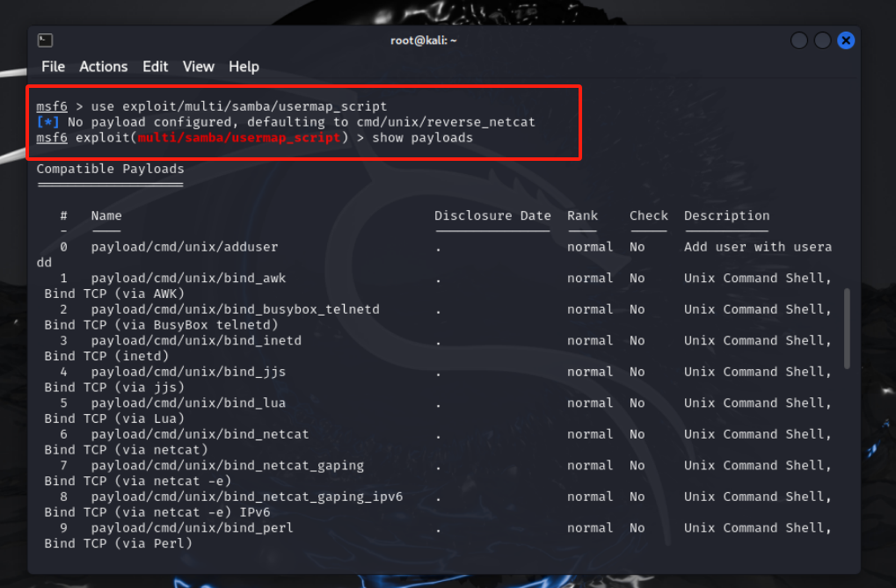The height and width of the screenshot is (588, 896).
Task: Click 'Add user with usera' description text
Action: click(758, 247)
